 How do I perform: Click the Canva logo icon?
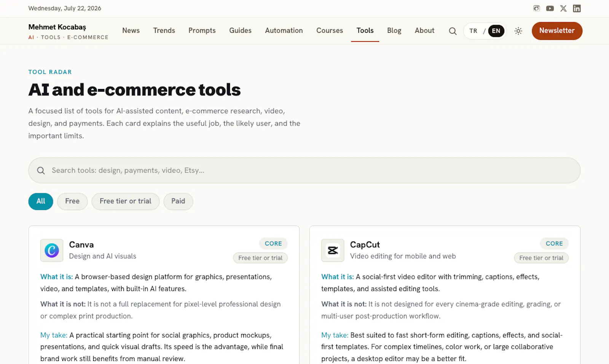click(x=52, y=250)
